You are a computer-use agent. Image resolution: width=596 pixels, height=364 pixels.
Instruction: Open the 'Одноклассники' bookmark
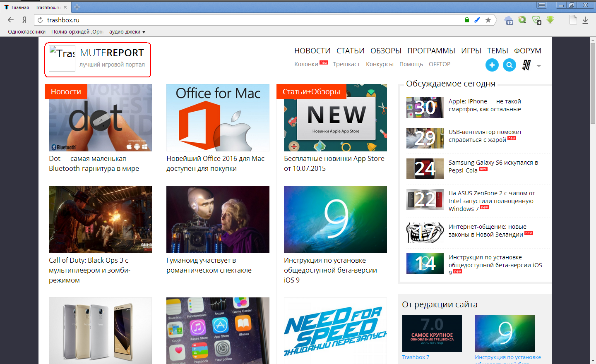[x=26, y=31]
